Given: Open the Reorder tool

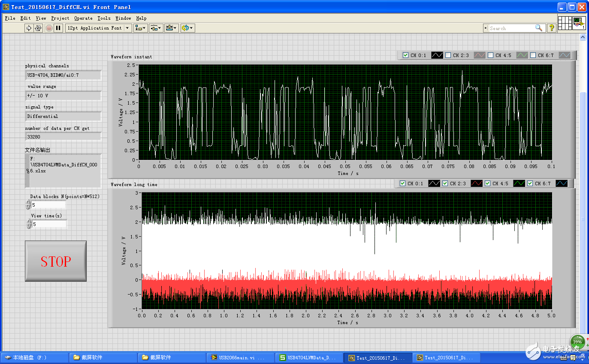Looking at the screenshot, I should coord(187,28).
